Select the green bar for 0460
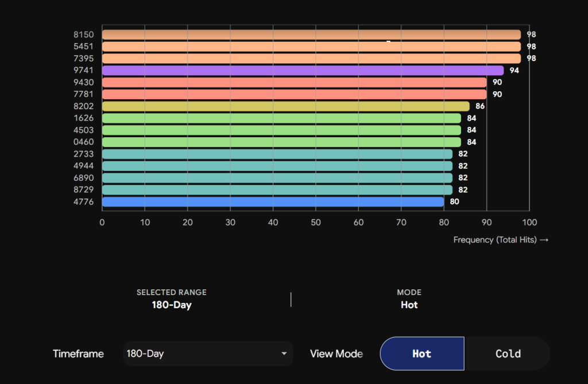The width and height of the screenshot is (588, 384). click(x=281, y=142)
